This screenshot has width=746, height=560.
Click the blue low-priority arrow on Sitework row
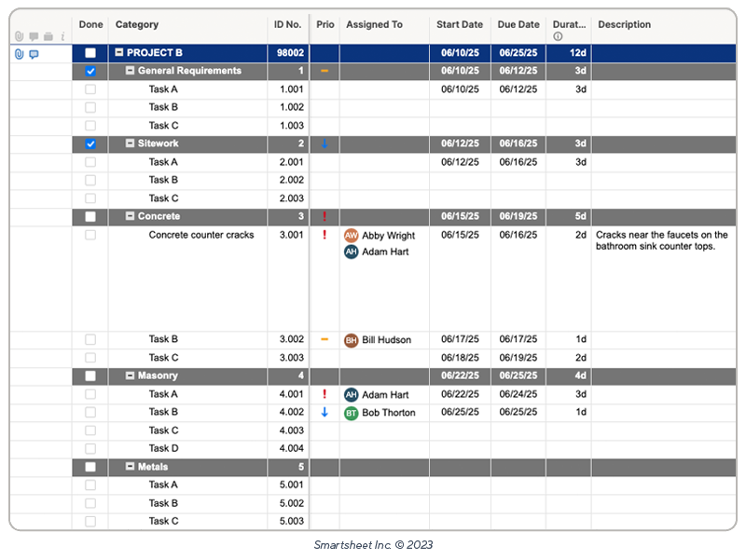point(325,143)
